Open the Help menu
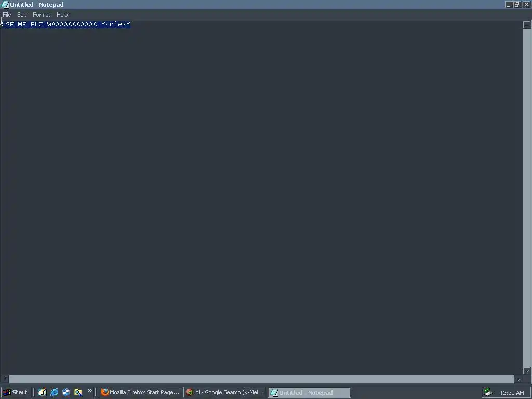The image size is (532, 399). 62,15
